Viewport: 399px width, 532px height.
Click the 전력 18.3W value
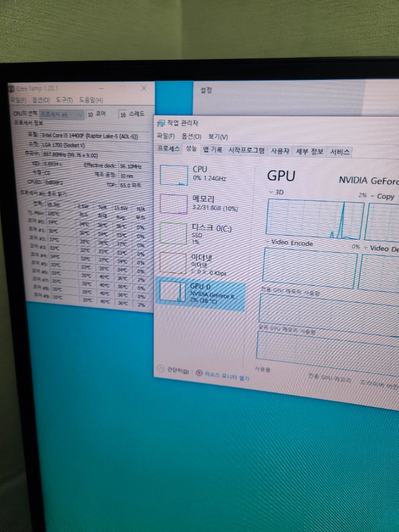click(59, 205)
